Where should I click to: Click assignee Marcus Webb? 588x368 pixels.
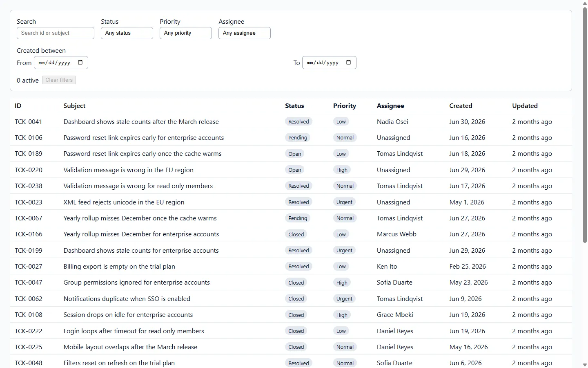pyautogui.click(x=396, y=234)
